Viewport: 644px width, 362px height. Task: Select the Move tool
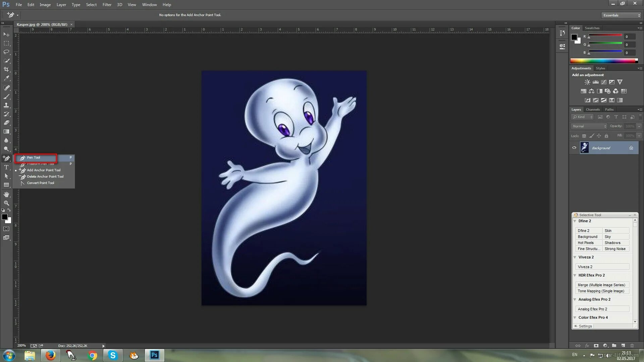tap(6, 34)
